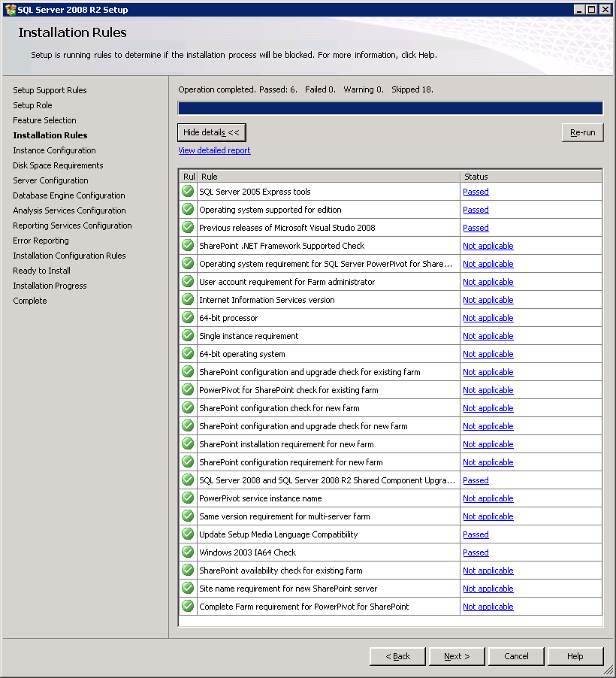Open Not applicable status for Internet Information Services version
This screenshot has width=616, height=678.
coord(488,300)
